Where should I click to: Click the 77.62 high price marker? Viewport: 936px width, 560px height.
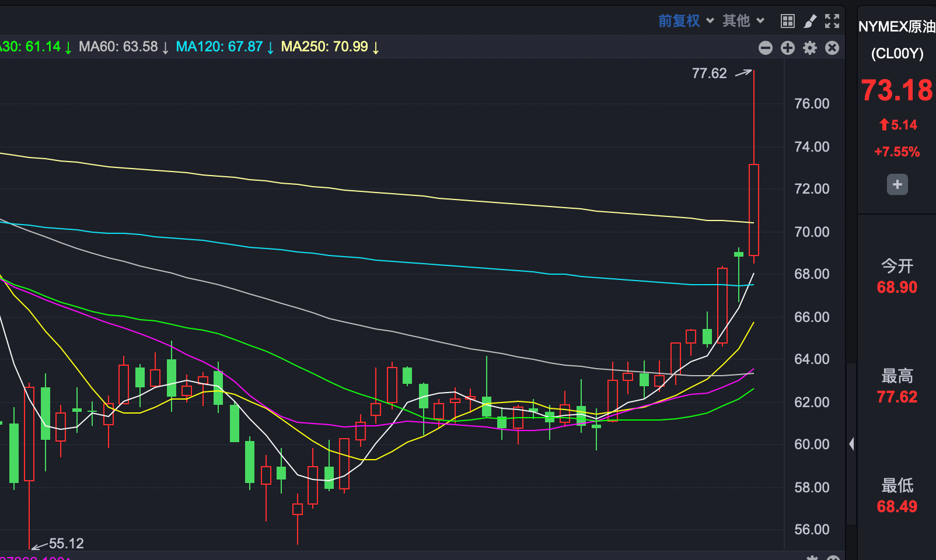[710, 73]
